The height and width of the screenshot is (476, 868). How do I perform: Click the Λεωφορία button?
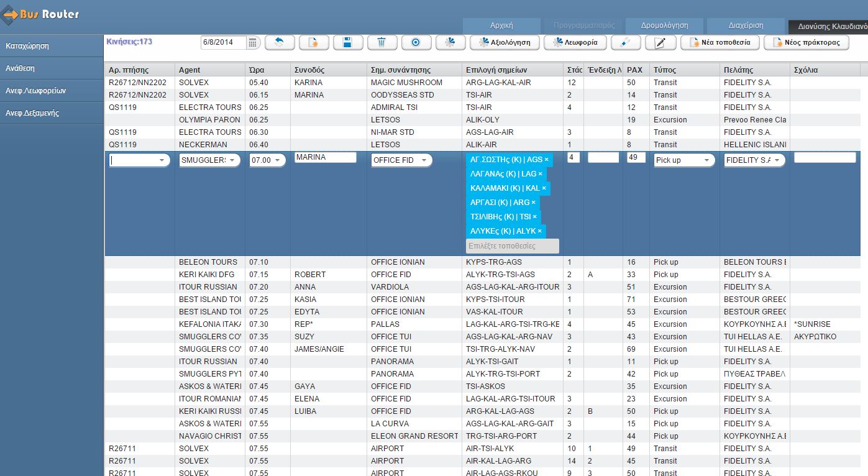click(x=575, y=42)
